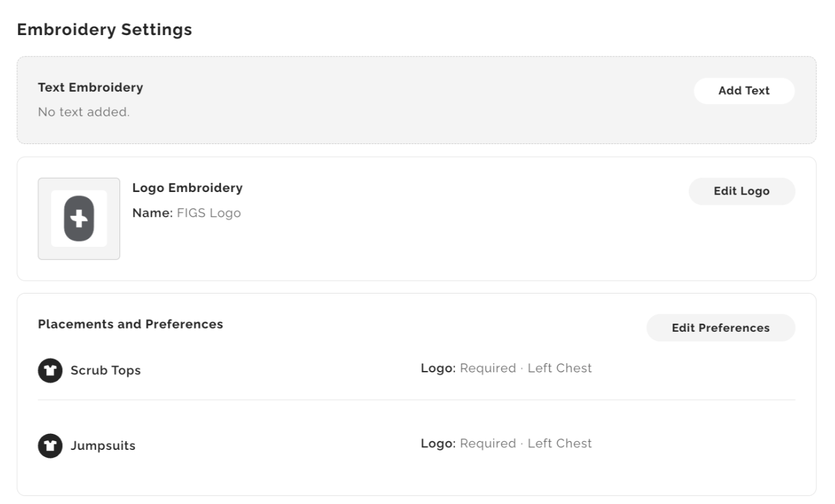Select the Scrub Tops label
This screenshot has width=835, height=504.
coord(106,370)
